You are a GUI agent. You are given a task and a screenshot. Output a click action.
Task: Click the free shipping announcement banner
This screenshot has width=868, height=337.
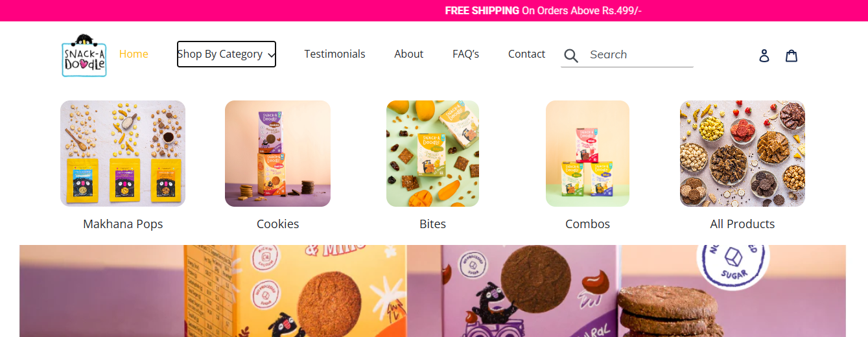click(434, 10)
